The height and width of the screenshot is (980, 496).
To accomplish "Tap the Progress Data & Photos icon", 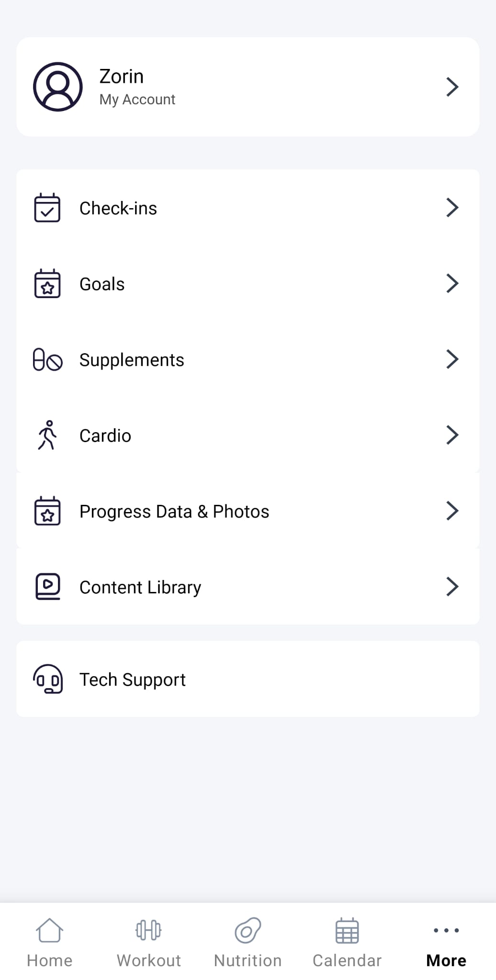I will [47, 511].
